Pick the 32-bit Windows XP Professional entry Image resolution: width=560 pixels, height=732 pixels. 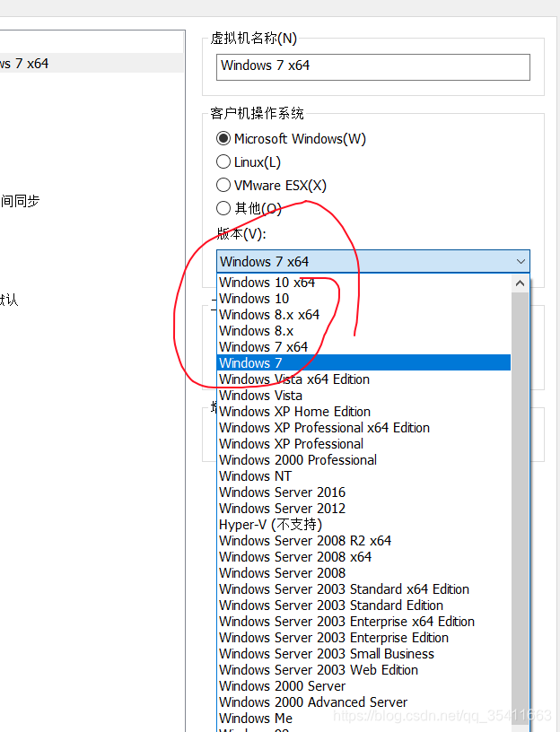click(x=364, y=443)
